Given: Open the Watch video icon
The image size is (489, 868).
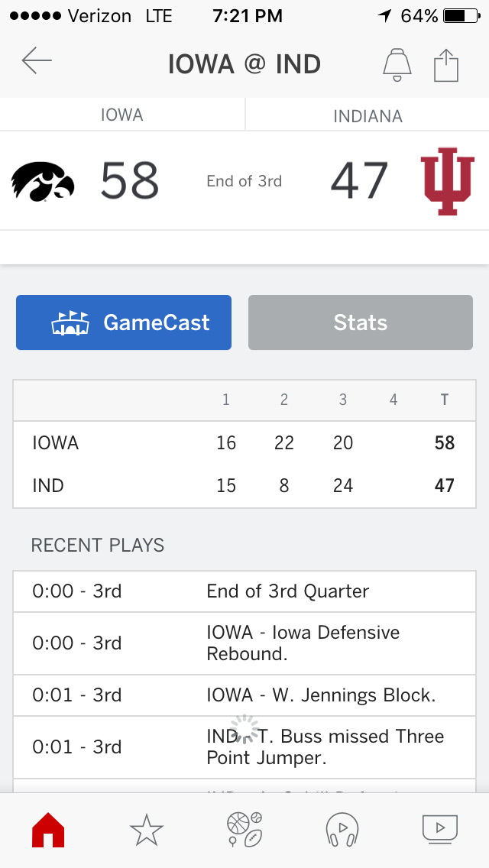Looking at the screenshot, I should coord(440,828).
